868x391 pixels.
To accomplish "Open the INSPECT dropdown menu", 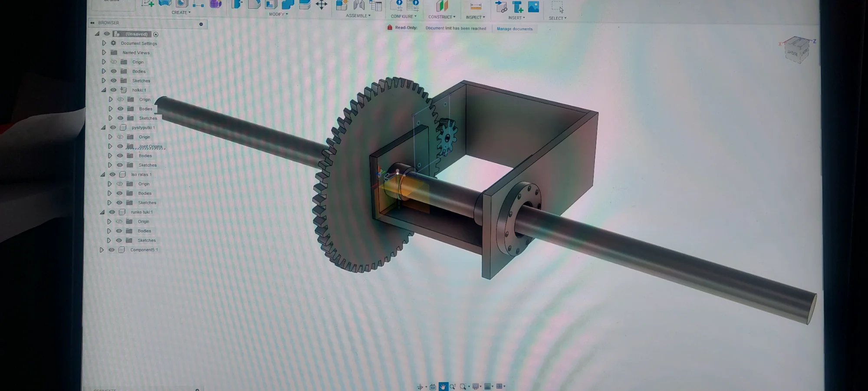I will 475,17.
